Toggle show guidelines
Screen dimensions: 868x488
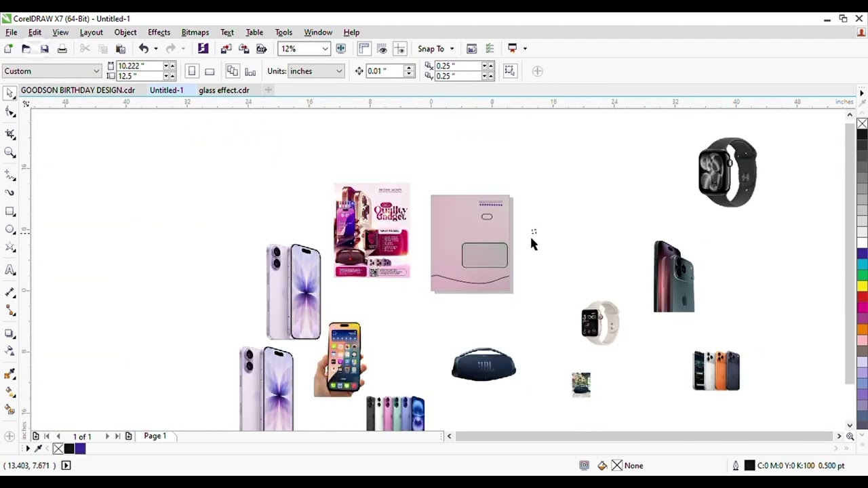click(x=399, y=49)
